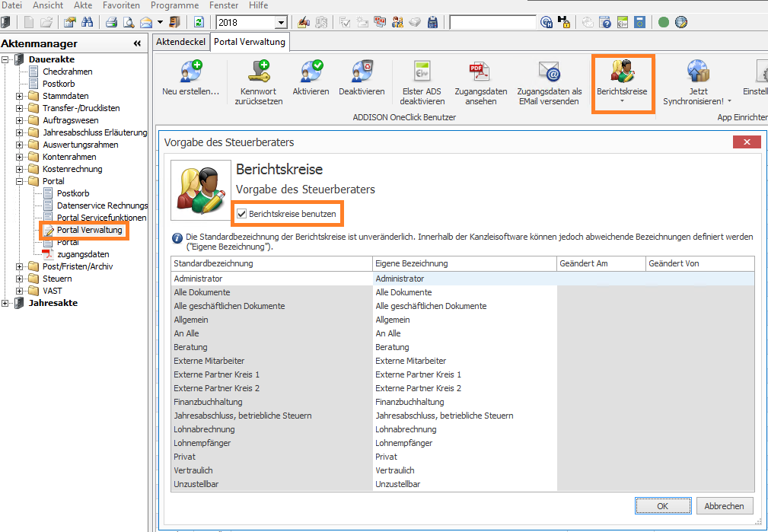Open the Berichtskreise ribbon button
768x532 pixels.
(x=623, y=84)
